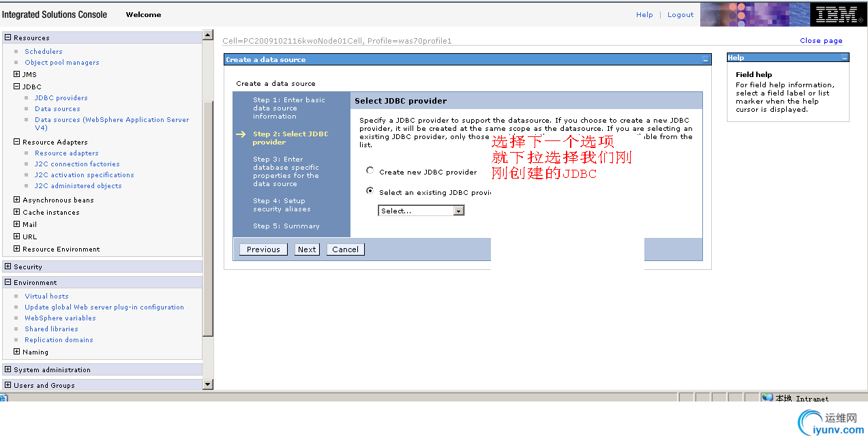Open J2C activation specifications
868x441 pixels.
85,174
